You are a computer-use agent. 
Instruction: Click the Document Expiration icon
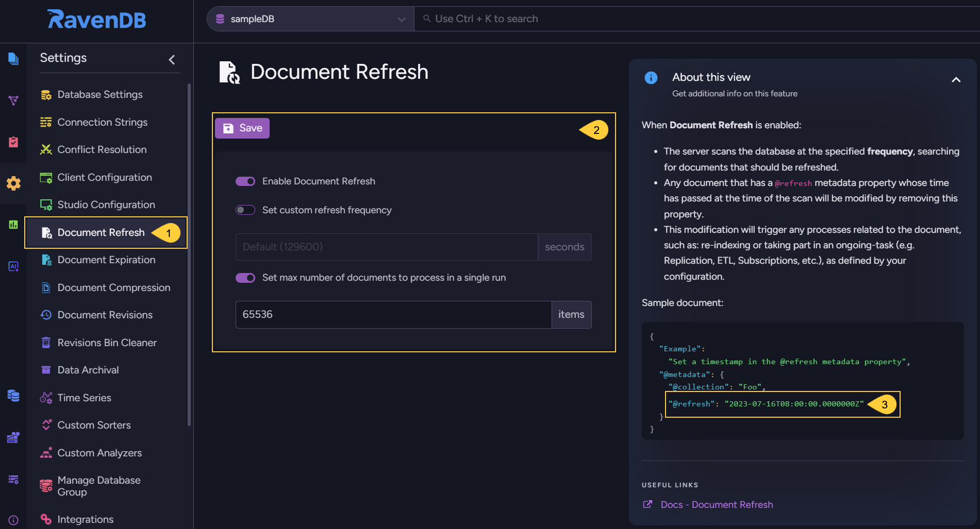[x=46, y=260]
